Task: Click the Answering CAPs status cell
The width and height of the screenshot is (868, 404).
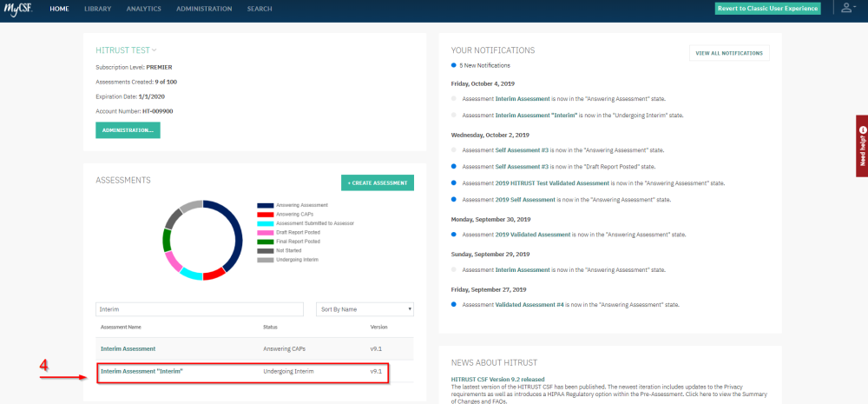Action: (284, 348)
